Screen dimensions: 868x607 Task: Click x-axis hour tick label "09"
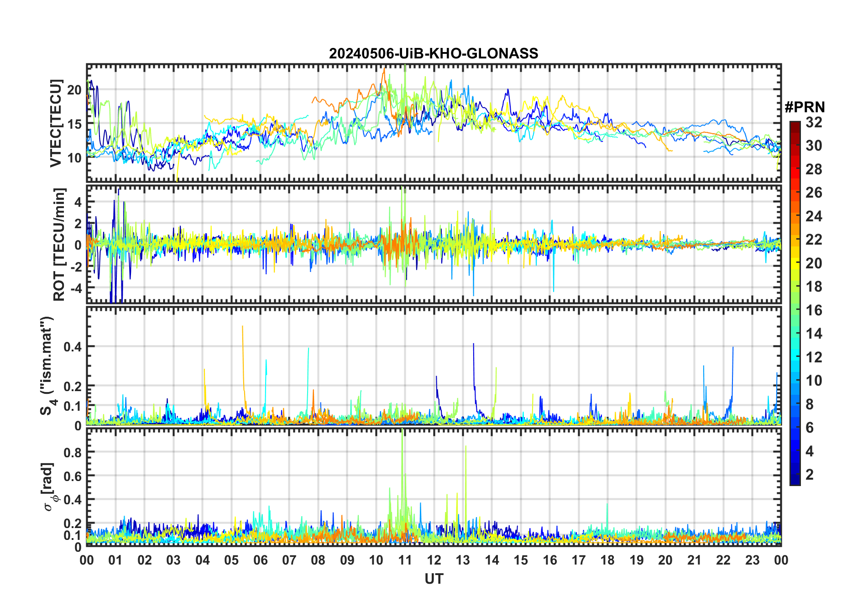[347, 560]
